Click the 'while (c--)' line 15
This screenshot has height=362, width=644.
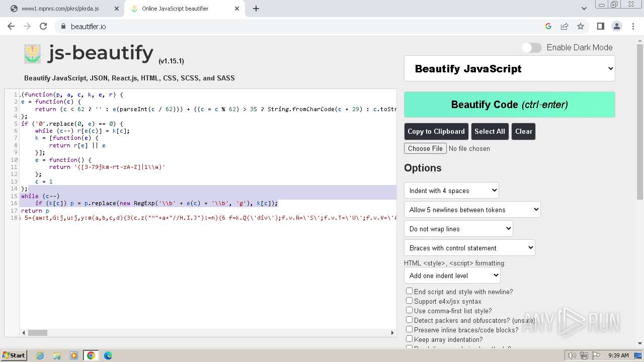point(40,196)
